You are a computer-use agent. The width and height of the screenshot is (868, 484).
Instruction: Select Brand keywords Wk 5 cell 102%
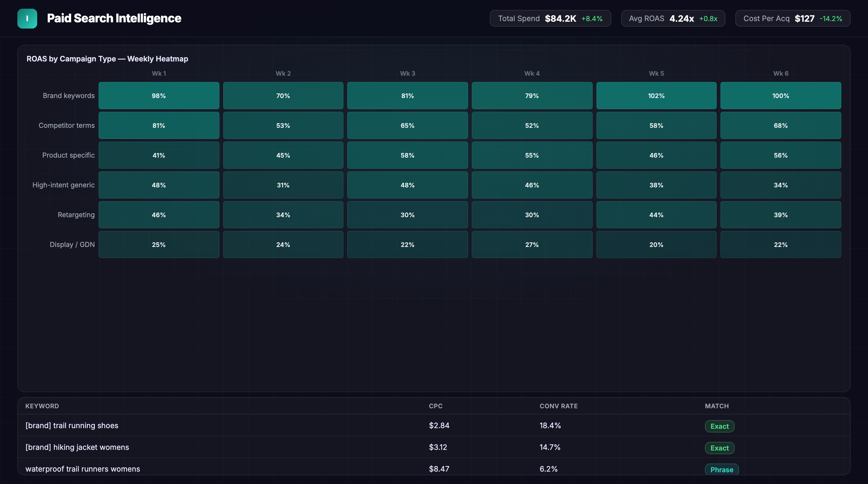coord(656,96)
